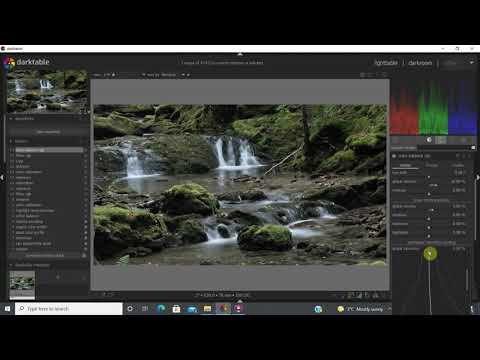Viewport: 480px width, 360px height.
Task: Click the highlights chroma slider
Action: click(429, 233)
